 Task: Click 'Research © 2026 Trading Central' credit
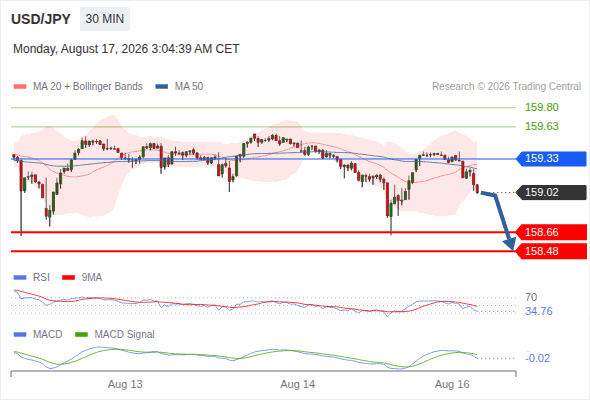pyautogui.click(x=506, y=87)
